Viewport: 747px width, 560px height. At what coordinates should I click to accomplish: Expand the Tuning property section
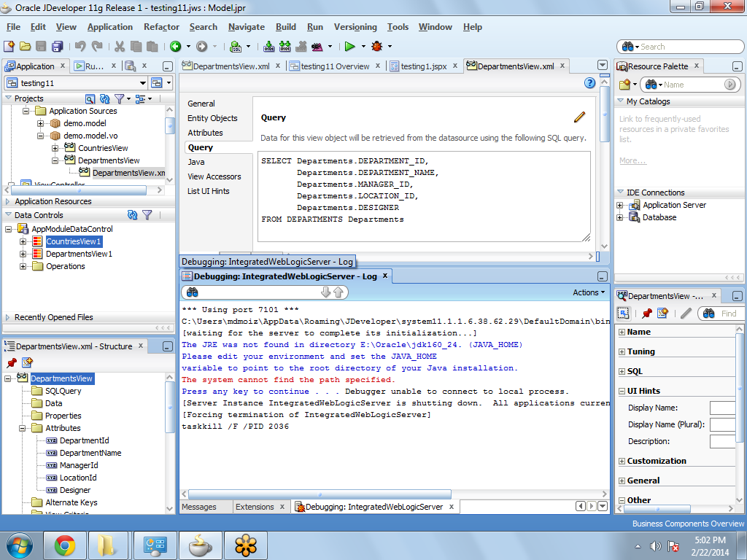[622, 352]
